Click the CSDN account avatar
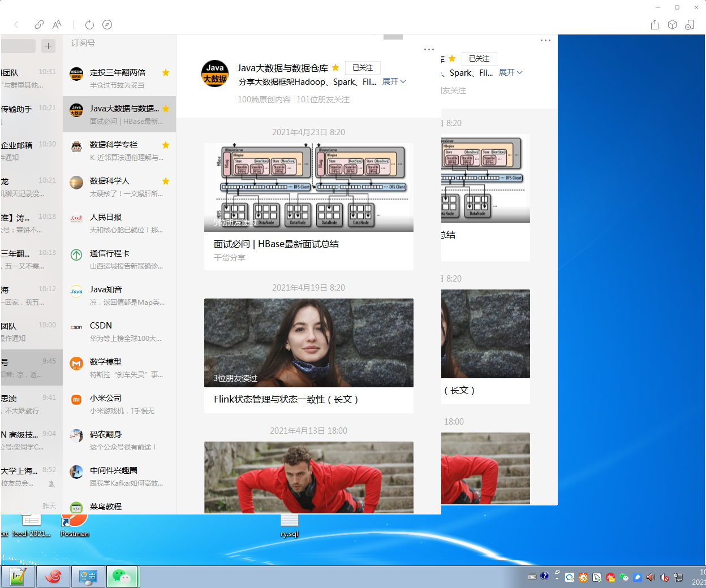The height and width of the screenshot is (588, 706). pyautogui.click(x=76, y=327)
